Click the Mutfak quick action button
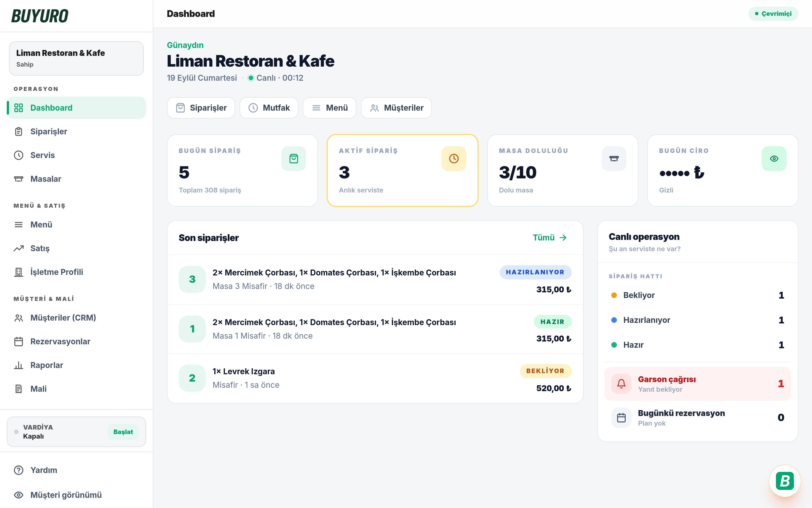 click(x=269, y=108)
